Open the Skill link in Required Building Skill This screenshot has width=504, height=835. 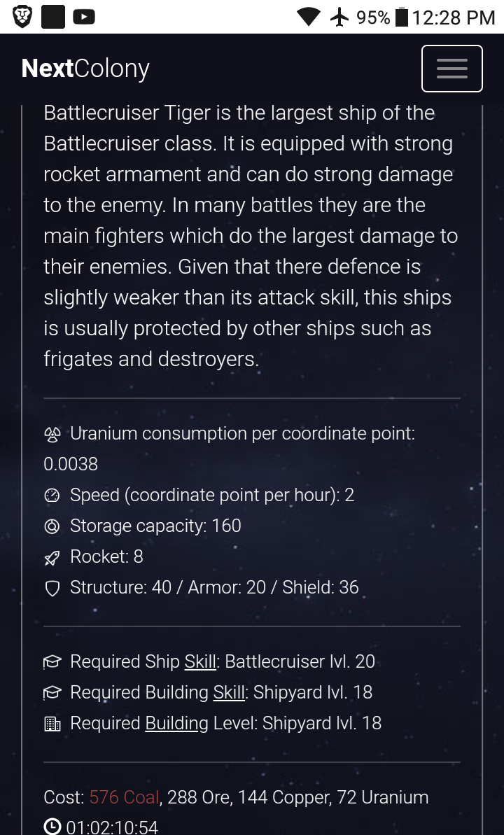(x=229, y=692)
